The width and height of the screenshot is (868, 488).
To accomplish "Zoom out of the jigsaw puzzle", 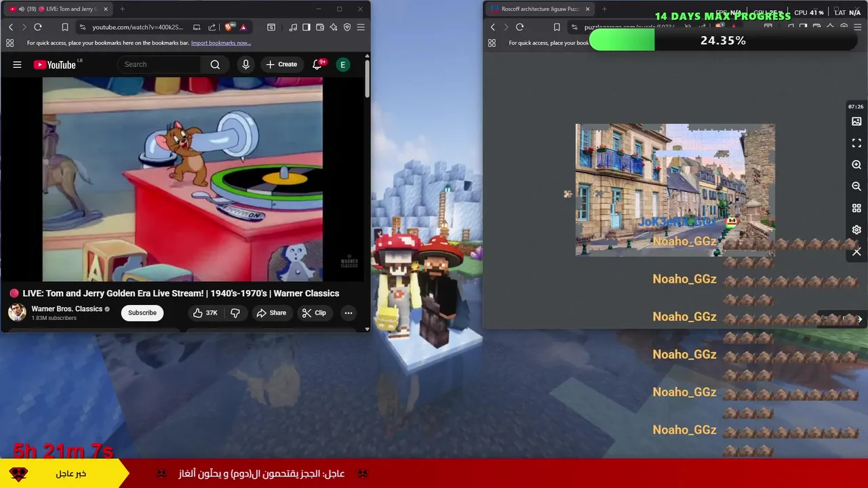I will pyautogui.click(x=856, y=186).
